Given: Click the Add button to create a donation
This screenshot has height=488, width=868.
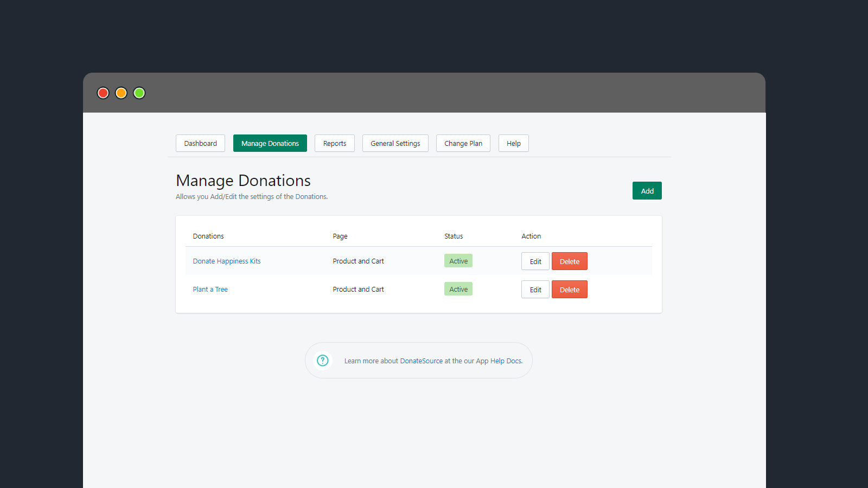Looking at the screenshot, I should click(646, 190).
